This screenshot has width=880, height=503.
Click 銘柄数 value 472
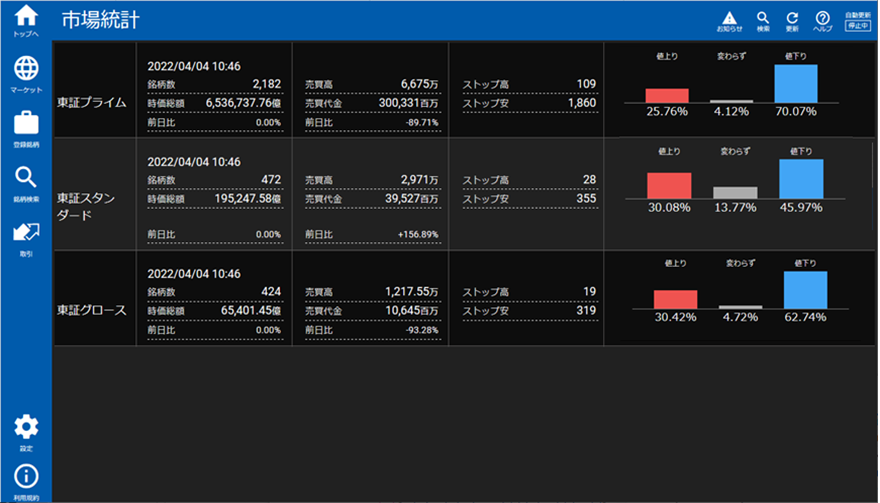[x=271, y=180]
